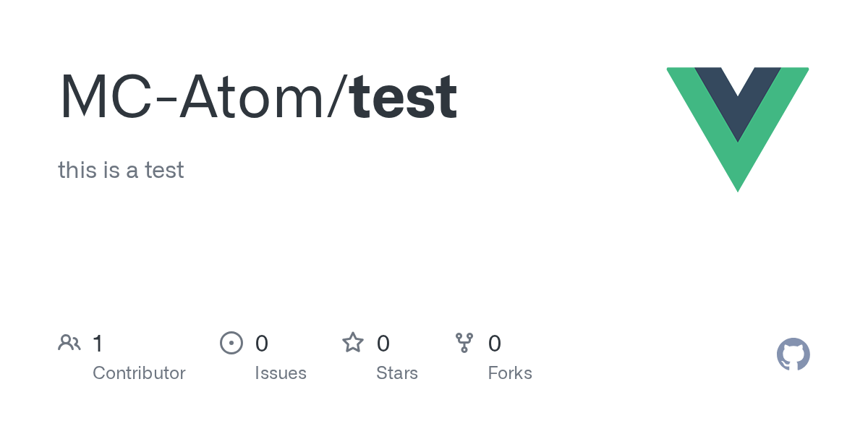
Task: Click the zero count above Stars
Action: click(383, 344)
